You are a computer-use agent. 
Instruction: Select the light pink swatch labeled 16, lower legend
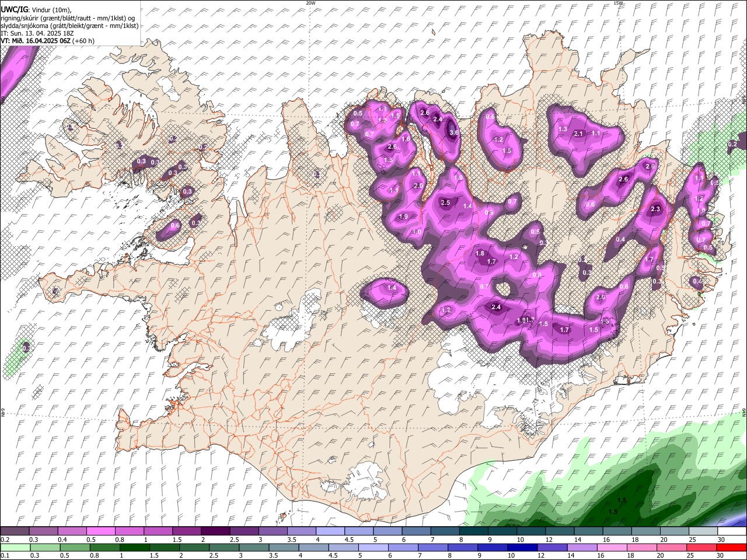coord(613,547)
